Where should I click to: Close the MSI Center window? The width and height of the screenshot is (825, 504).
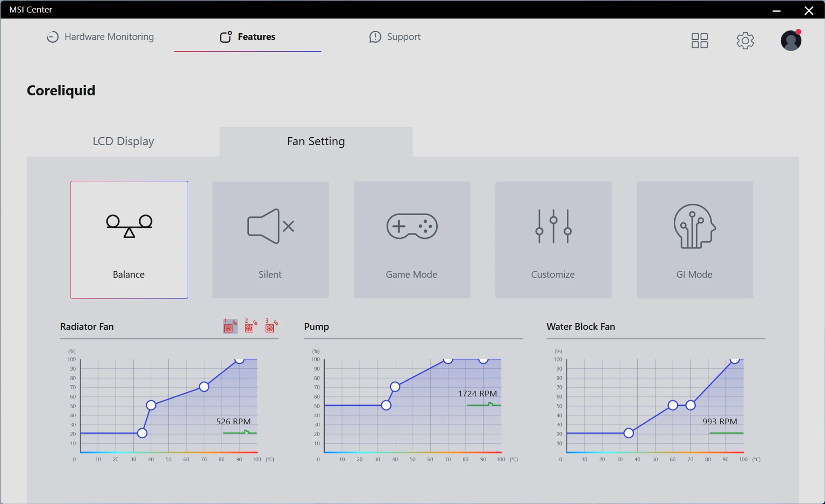809,10
